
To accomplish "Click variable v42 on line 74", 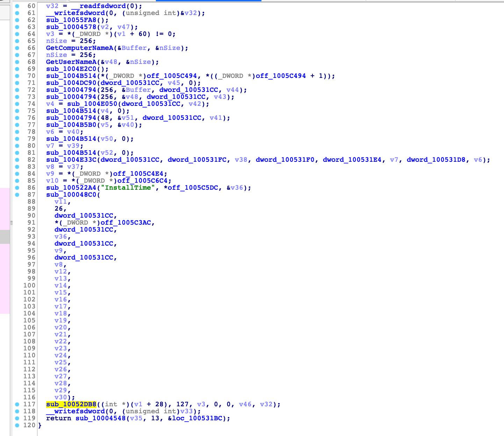I will click(x=195, y=104).
